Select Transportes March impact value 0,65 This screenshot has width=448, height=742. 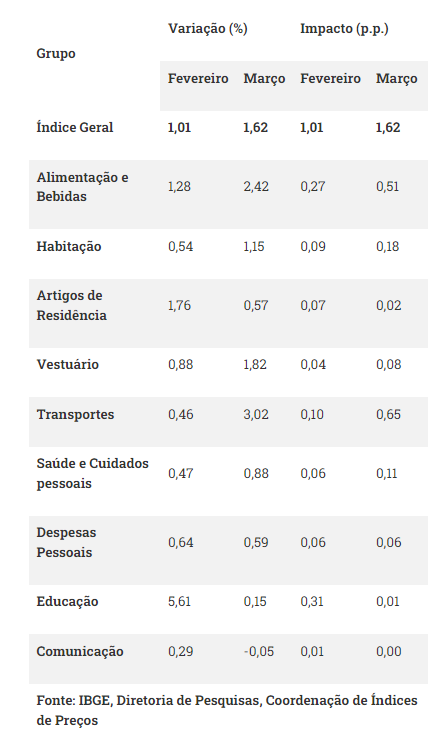point(388,415)
